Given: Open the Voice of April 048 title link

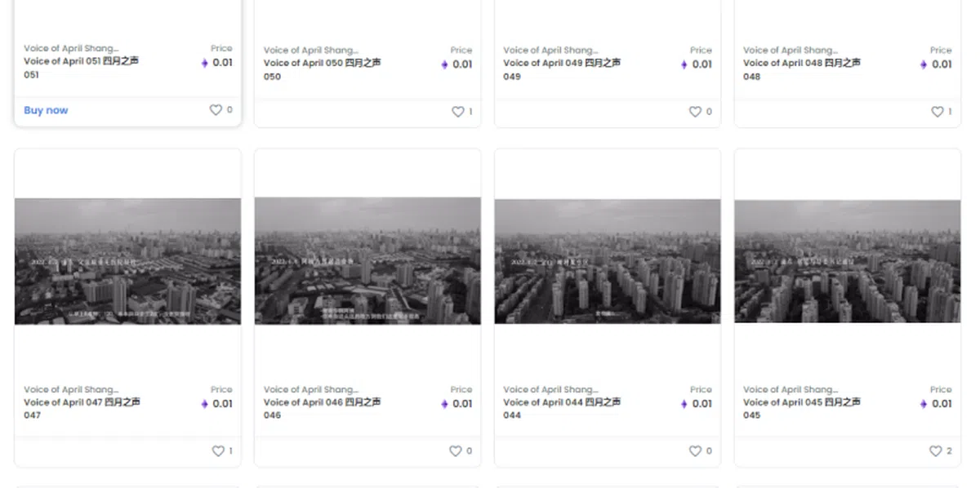Looking at the screenshot, I should click(801, 64).
